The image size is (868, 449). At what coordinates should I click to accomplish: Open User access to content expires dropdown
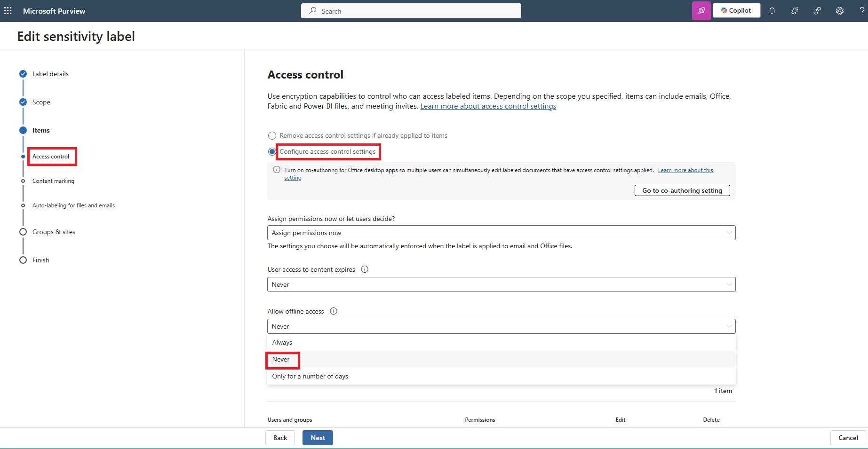tap(502, 284)
